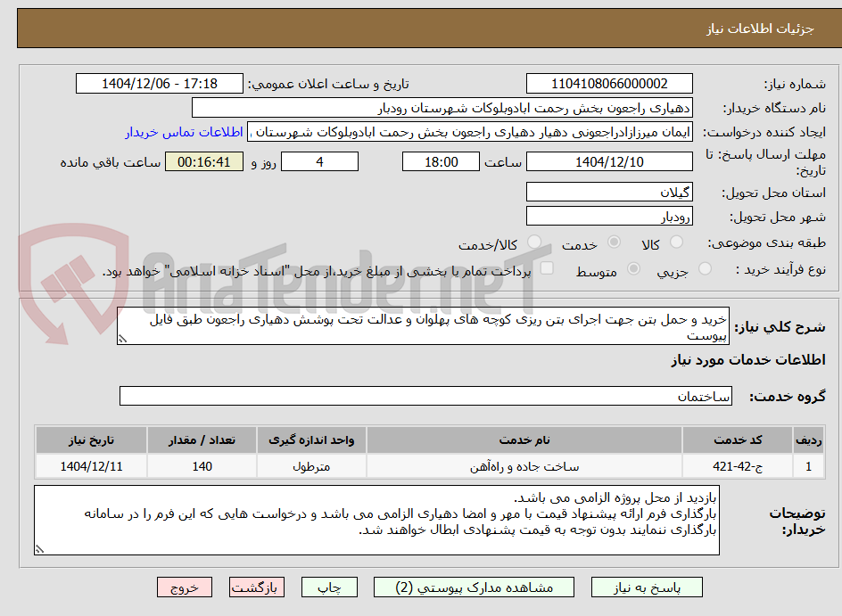The image size is (842, 616).
Task: Click the بازگشت back button
Action: click(256, 587)
